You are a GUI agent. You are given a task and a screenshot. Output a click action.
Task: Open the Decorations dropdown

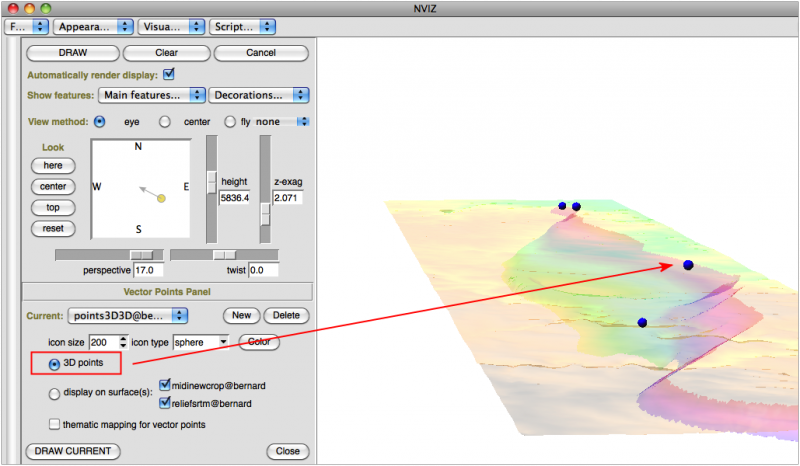click(x=259, y=96)
